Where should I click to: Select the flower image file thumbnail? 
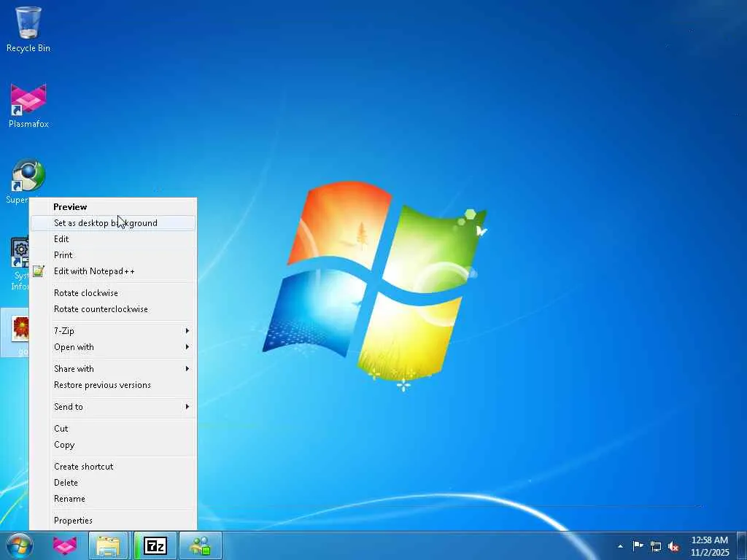click(20, 328)
